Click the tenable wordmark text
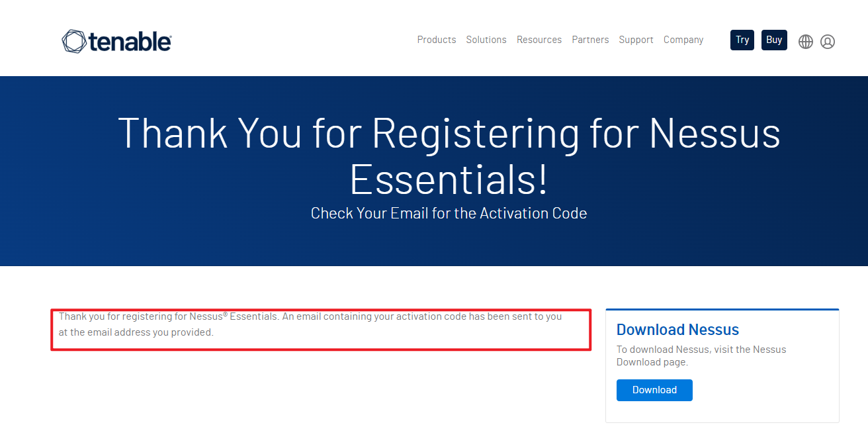 click(130, 42)
